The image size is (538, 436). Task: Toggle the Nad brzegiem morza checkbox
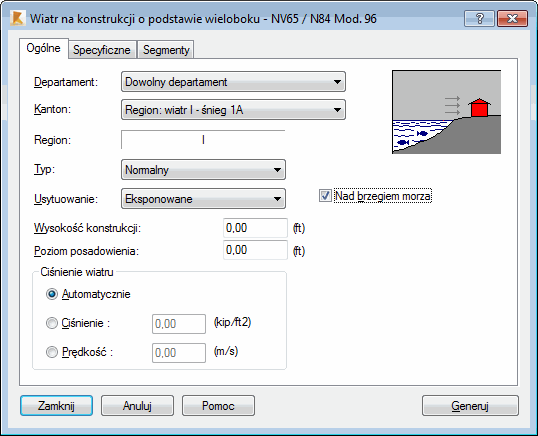coord(325,196)
